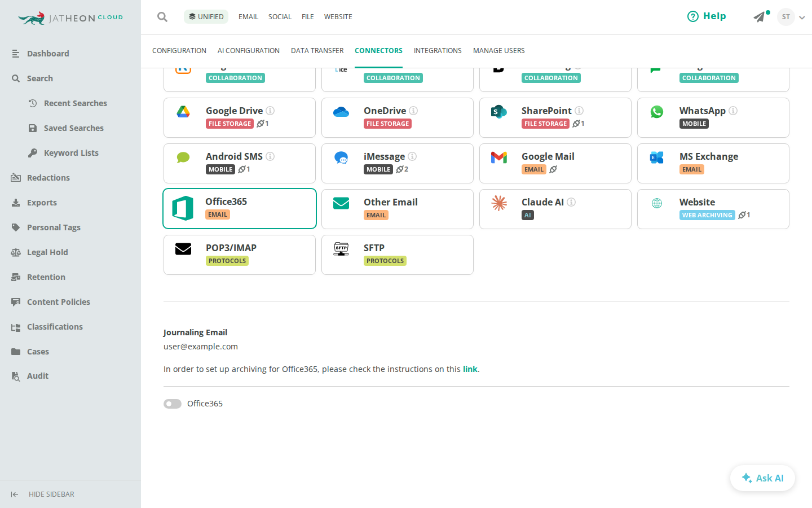Click the info icon next to Google Drive
This screenshot has height=508, width=812.
pos(270,111)
